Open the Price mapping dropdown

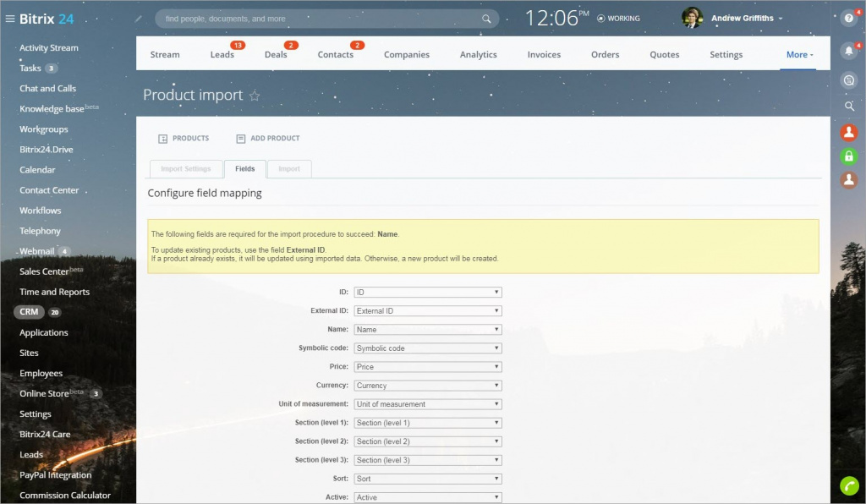[x=427, y=366]
